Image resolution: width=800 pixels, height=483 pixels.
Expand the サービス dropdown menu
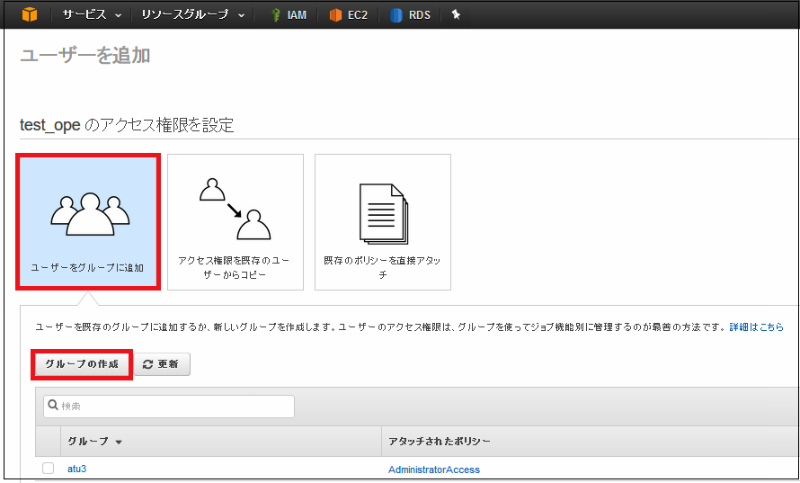pyautogui.click(x=91, y=15)
